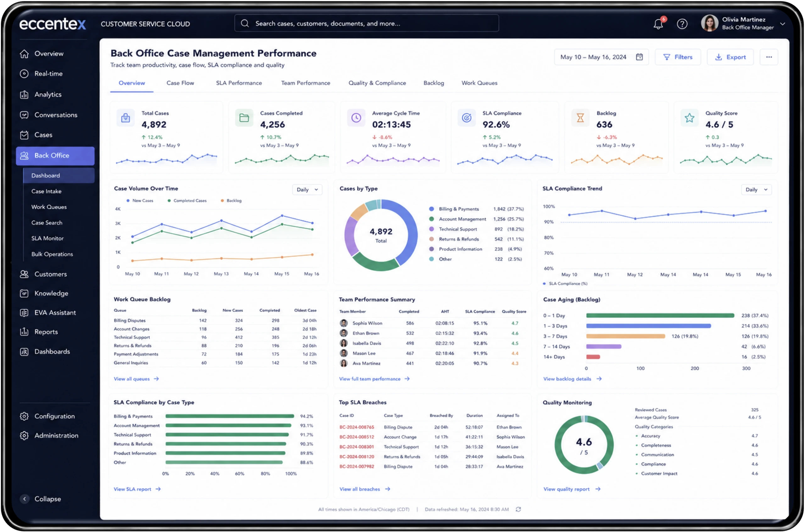Toggle the New Cases legend series

140,201
